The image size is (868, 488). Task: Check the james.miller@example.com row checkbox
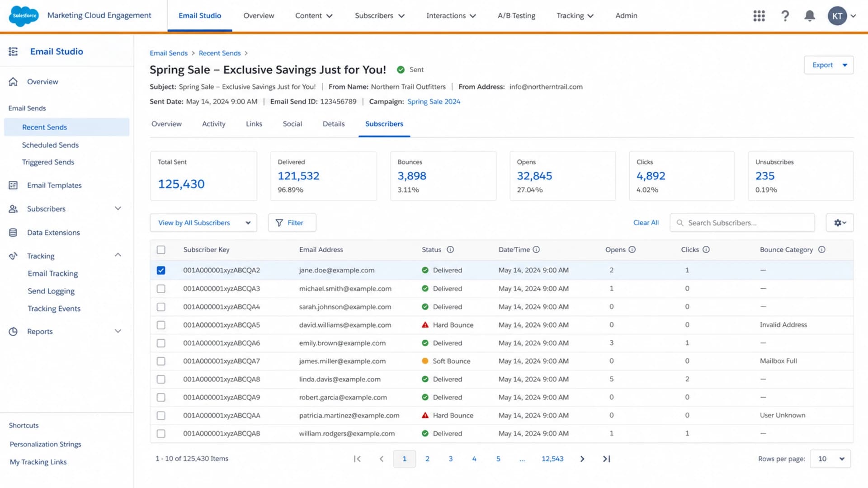[161, 361]
